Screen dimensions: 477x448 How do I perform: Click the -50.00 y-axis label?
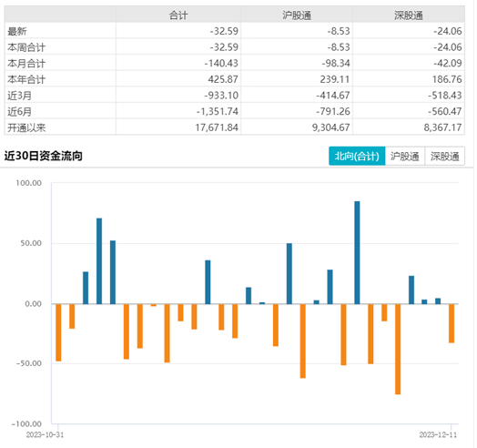coord(28,363)
